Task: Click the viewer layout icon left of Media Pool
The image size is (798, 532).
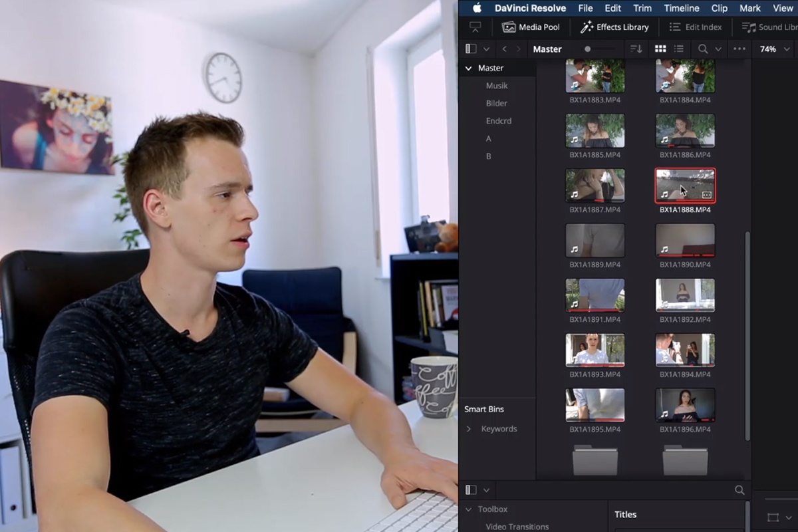Action: [x=475, y=27]
